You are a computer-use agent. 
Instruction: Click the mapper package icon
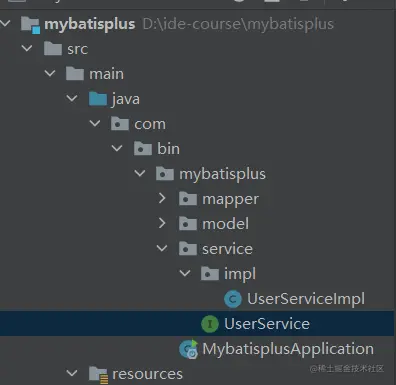188,199
